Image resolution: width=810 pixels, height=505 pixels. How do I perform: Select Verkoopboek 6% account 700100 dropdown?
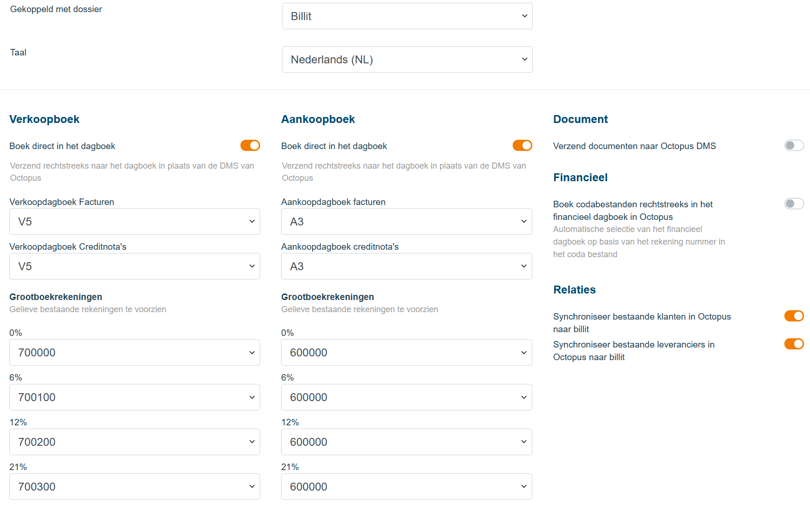click(x=134, y=398)
